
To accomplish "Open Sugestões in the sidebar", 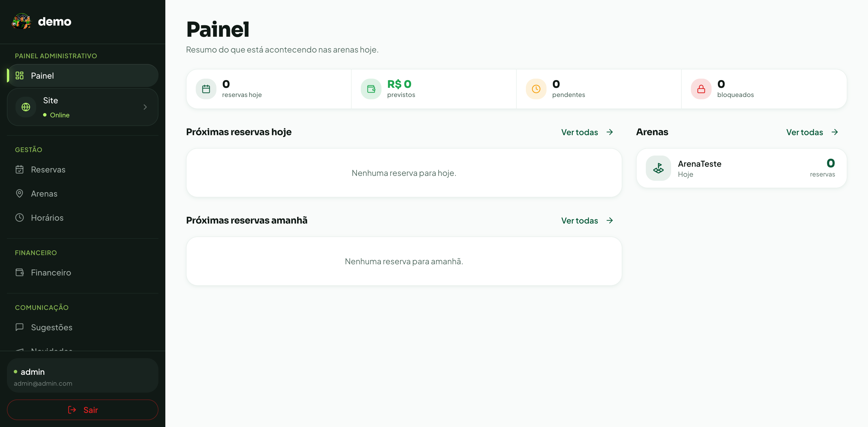I will click(83, 327).
